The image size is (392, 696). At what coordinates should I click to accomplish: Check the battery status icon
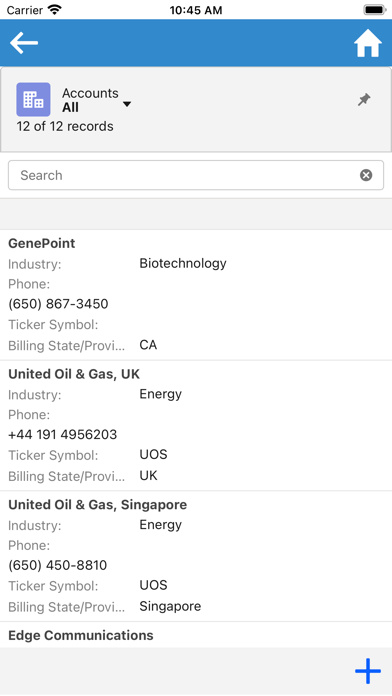tap(375, 10)
